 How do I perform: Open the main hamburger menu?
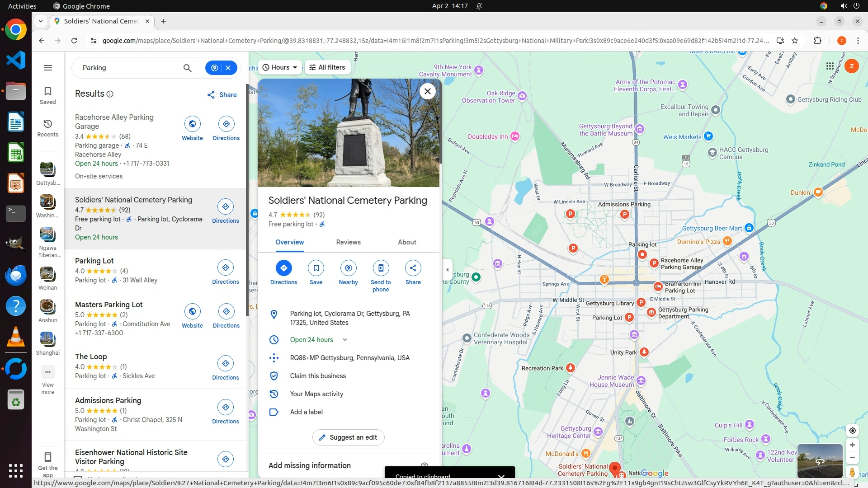(48, 68)
